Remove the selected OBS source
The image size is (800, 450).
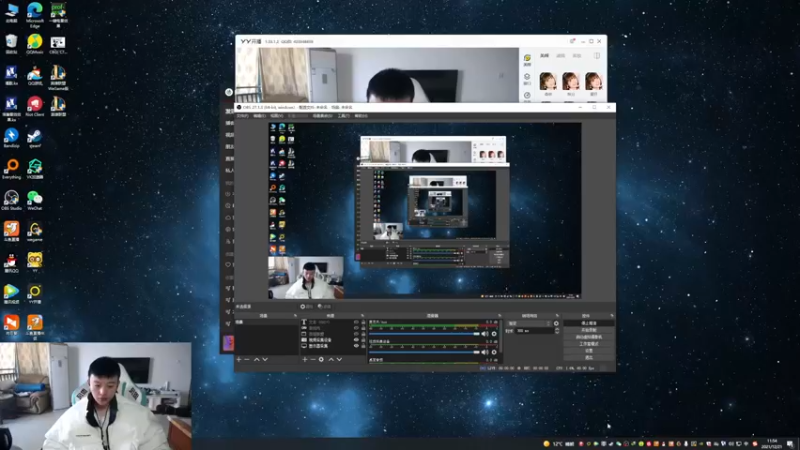click(x=313, y=360)
